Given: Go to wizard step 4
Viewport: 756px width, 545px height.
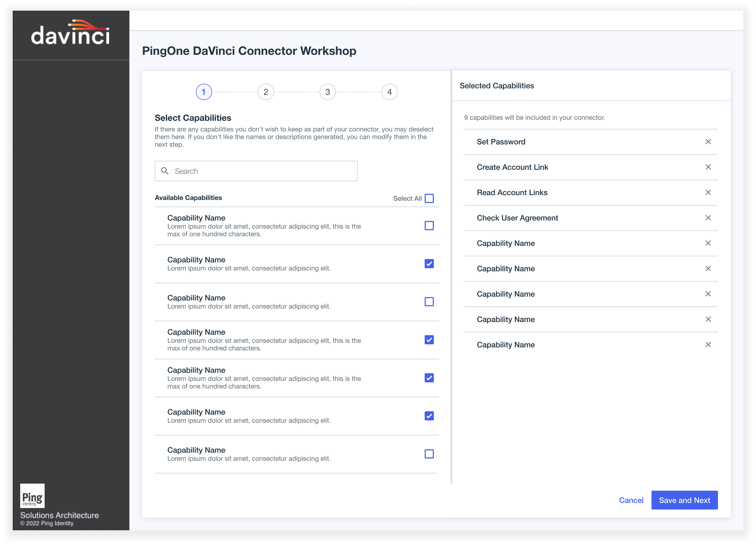Looking at the screenshot, I should point(389,92).
